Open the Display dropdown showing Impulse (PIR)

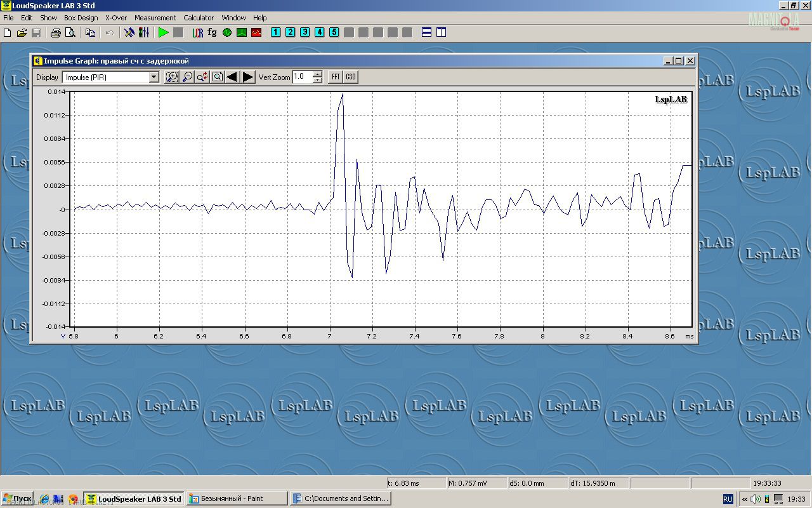110,77
